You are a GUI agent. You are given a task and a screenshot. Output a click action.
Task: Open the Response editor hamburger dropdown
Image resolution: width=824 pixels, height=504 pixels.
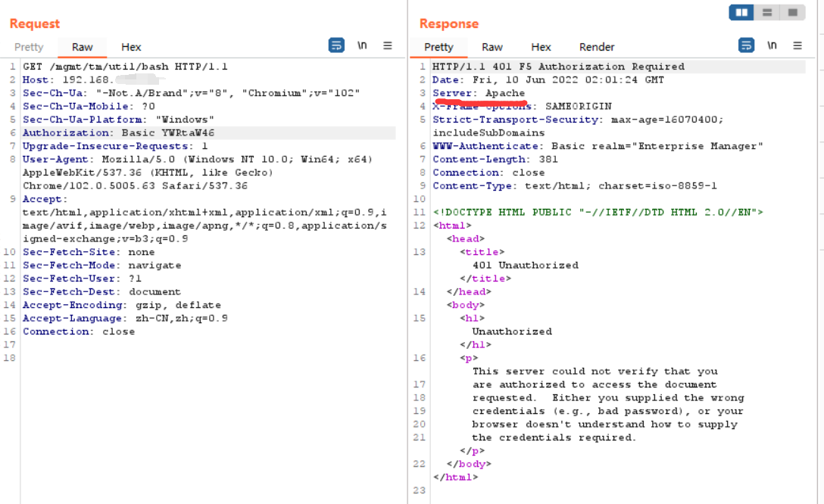coord(796,45)
